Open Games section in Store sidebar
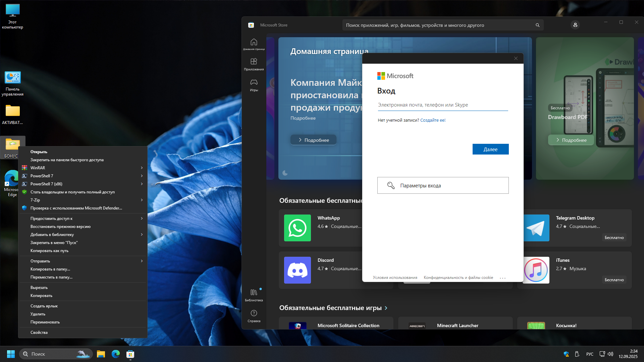 (254, 85)
